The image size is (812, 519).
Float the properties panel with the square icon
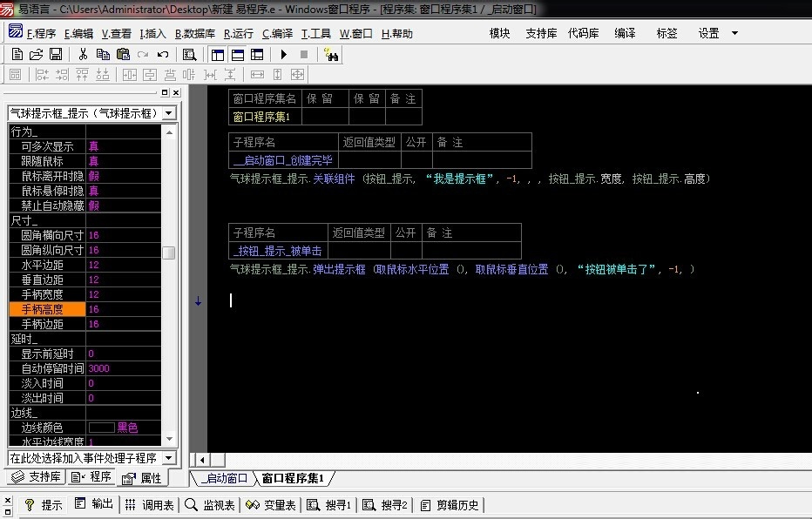tap(165, 92)
